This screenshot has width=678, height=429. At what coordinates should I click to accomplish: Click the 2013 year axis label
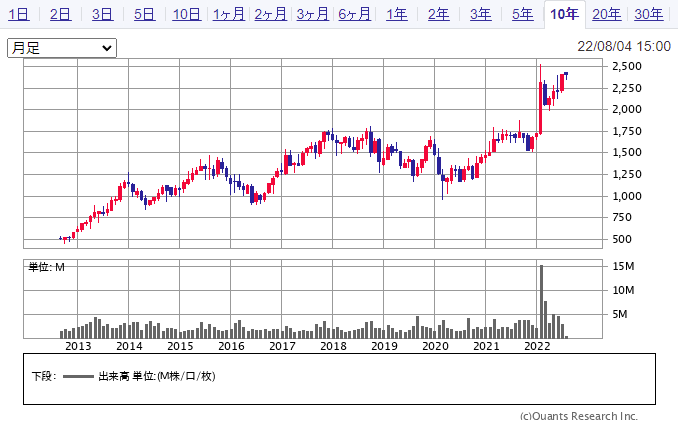click(78, 346)
